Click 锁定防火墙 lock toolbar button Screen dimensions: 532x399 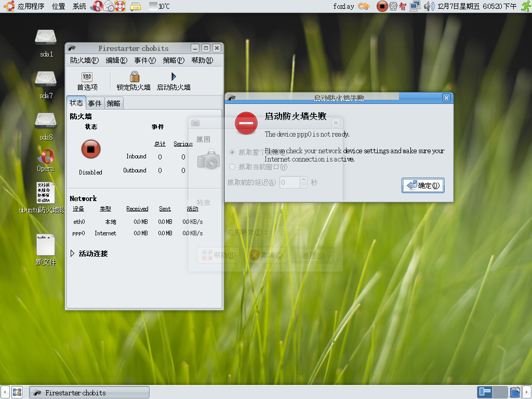(134, 82)
